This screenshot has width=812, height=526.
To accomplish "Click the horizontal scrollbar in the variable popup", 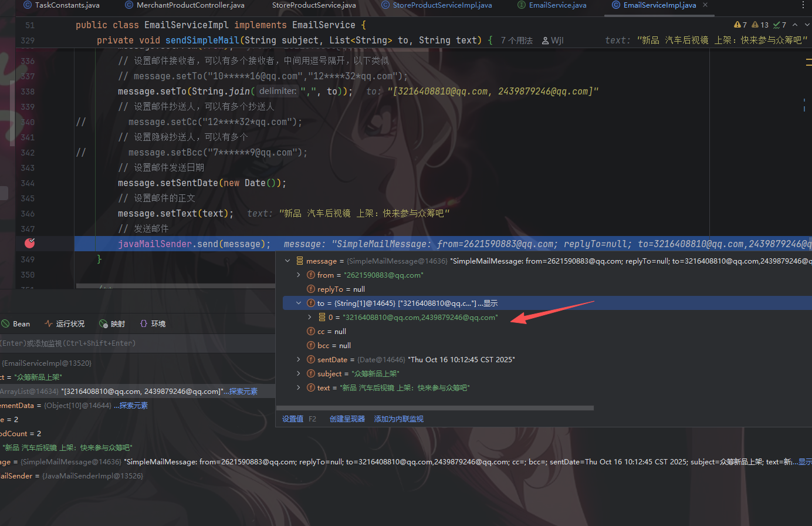I will pos(435,408).
